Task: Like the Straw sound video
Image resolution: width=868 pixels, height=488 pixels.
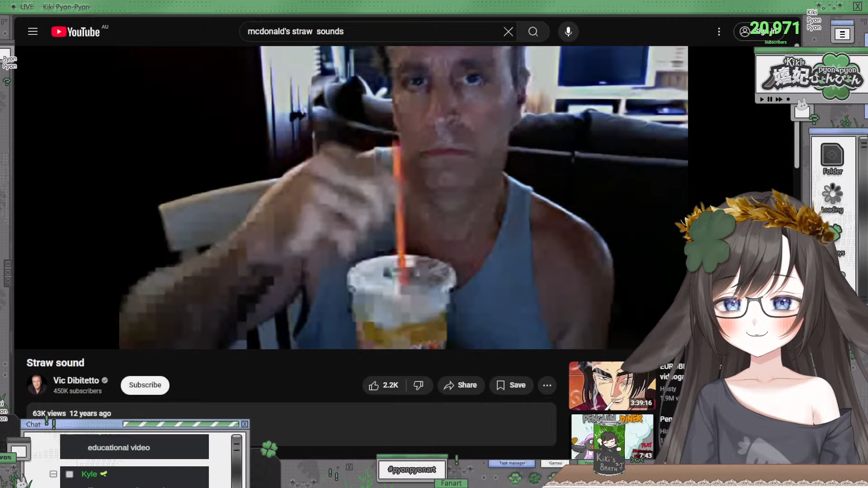Action: click(x=384, y=385)
